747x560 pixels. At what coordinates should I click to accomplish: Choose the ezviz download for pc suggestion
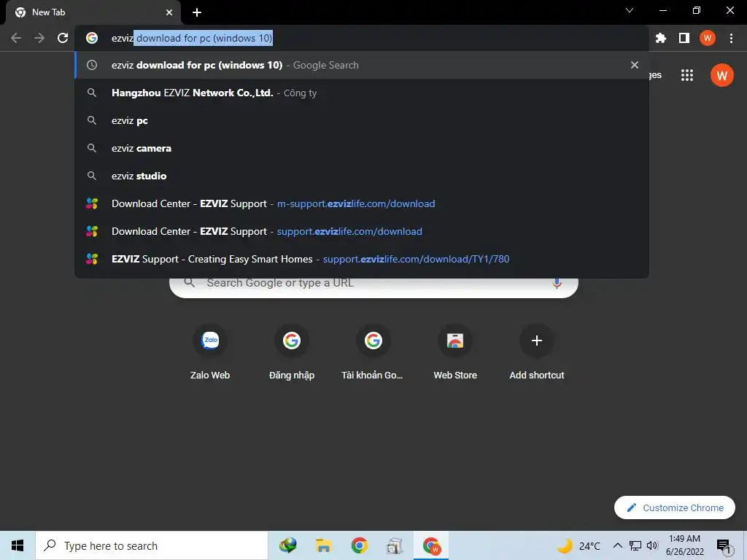pos(362,65)
